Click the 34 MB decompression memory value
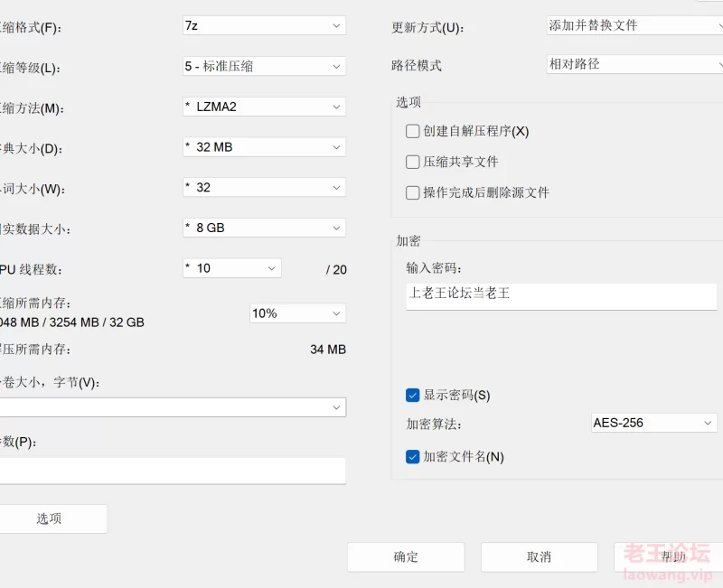This screenshot has height=588, width=723. 328,350
